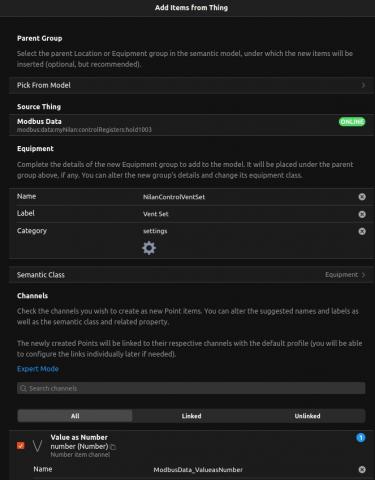Toggle the Value as Number channel checkbox
The width and height of the screenshot is (375, 480).
click(21, 446)
